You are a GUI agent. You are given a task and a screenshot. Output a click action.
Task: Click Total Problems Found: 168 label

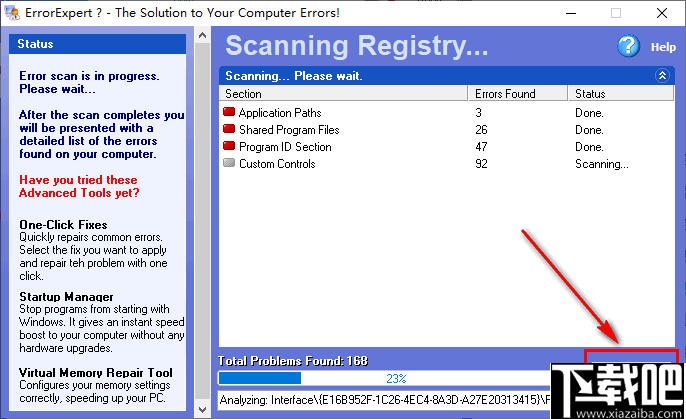[x=293, y=361]
